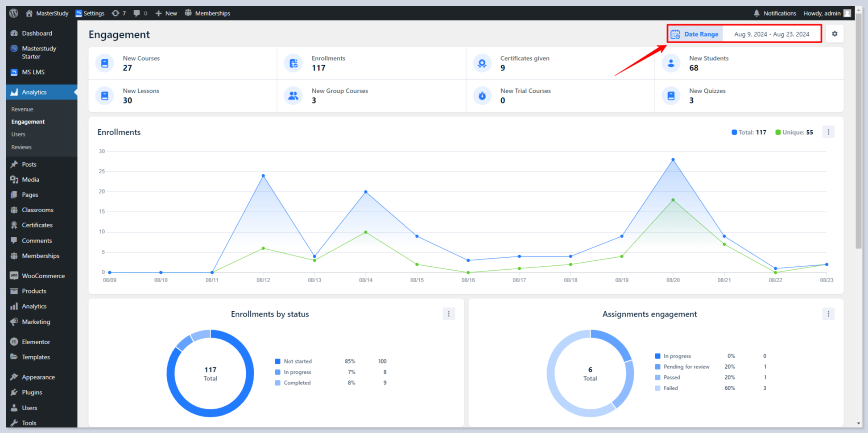This screenshot has width=868, height=433.
Task: Open Enrollments by status options menu
Action: tap(448, 314)
